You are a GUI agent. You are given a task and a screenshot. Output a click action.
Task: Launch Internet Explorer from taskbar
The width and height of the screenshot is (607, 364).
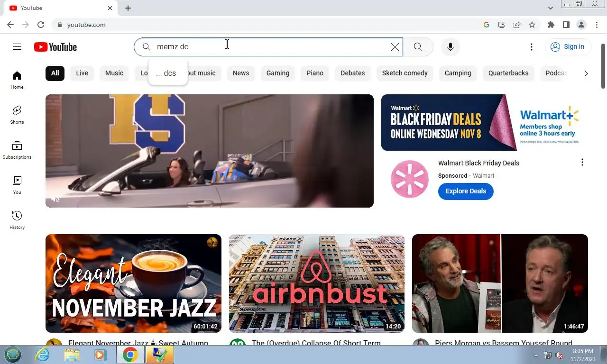point(43,355)
